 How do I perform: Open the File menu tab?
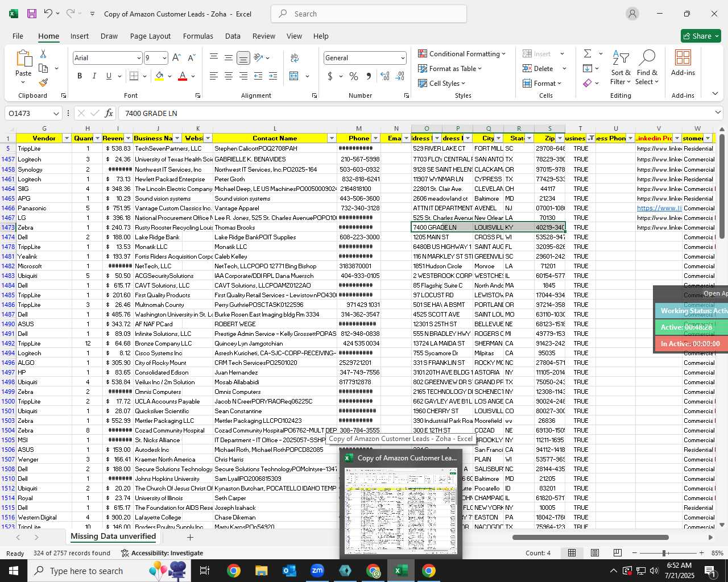pos(18,36)
